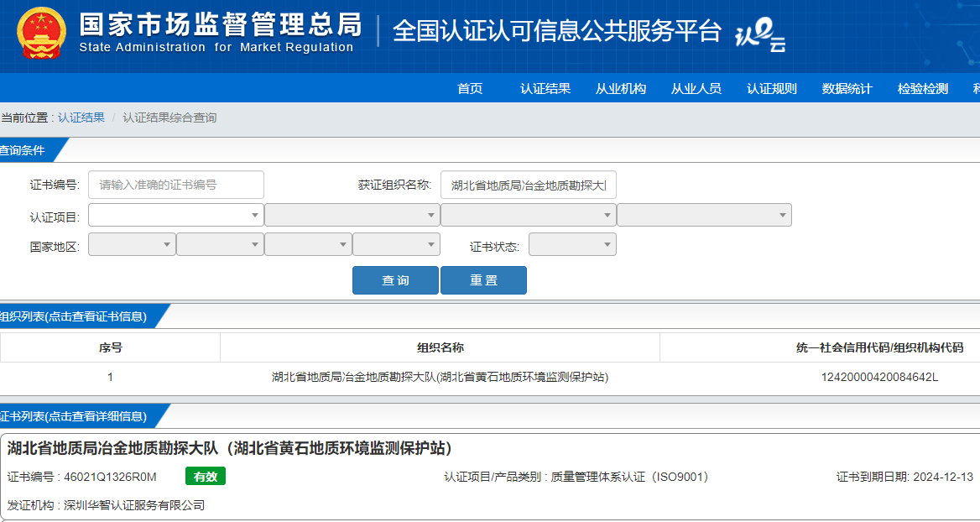Focus the 证书编号 input field
Screen dimensions: 980x522
click(x=176, y=185)
